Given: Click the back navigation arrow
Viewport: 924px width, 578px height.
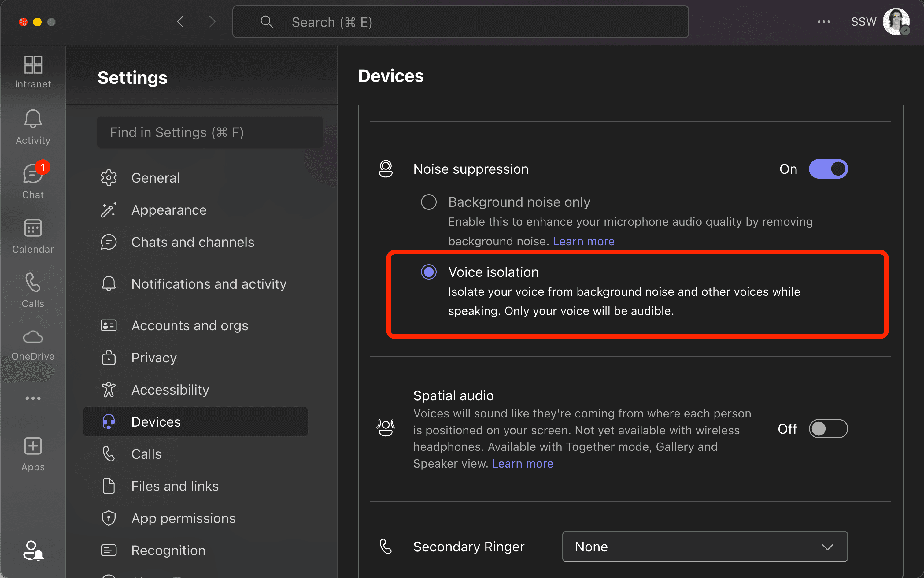Looking at the screenshot, I should 181,22.
